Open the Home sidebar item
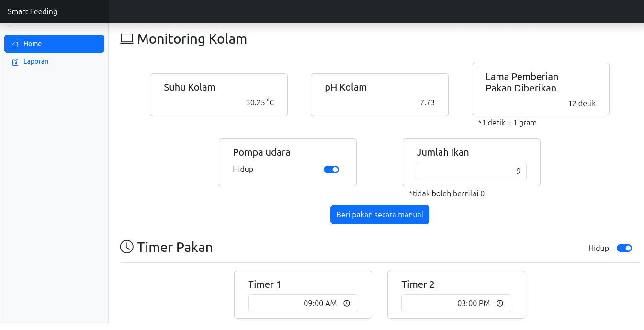 [x=54, y=44]
